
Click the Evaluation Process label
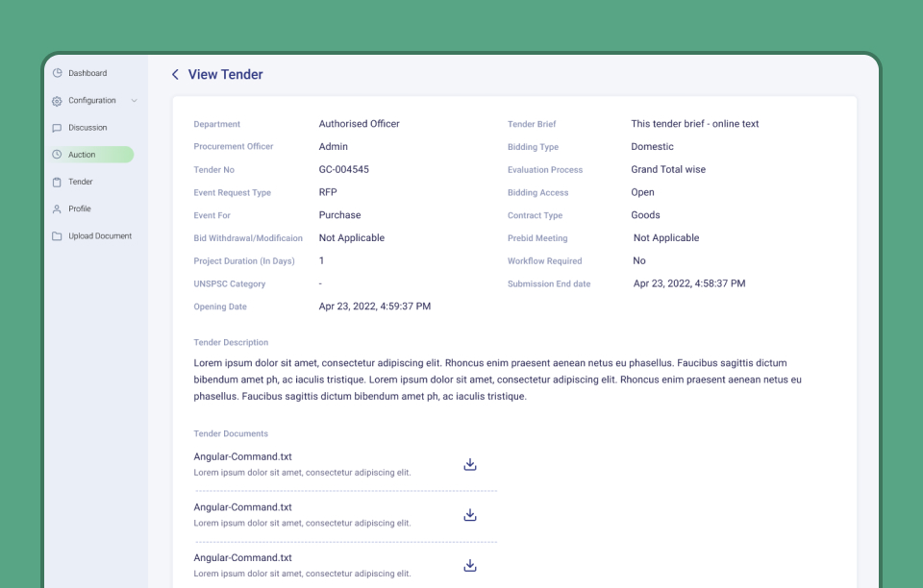pos(545,170)
